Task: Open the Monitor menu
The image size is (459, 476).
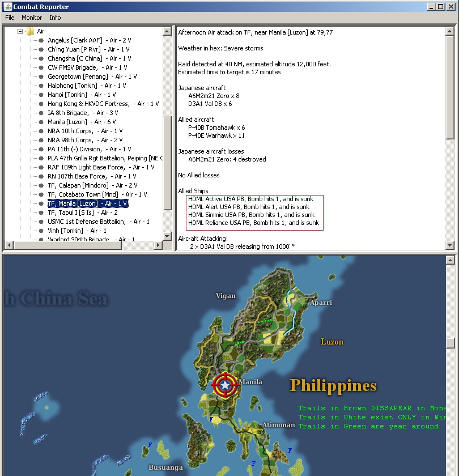Action: pyautogui.click(x=32, y=18)
